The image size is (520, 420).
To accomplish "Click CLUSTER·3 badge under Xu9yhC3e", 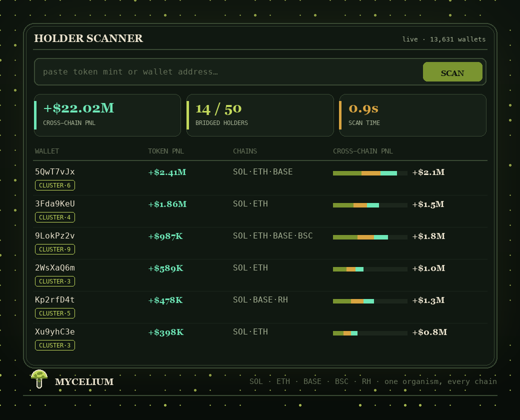I will [x=55, y=345].
